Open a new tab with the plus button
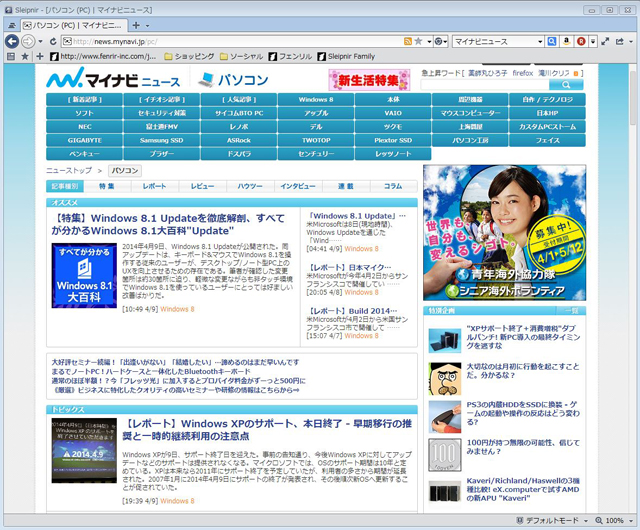 136,25
